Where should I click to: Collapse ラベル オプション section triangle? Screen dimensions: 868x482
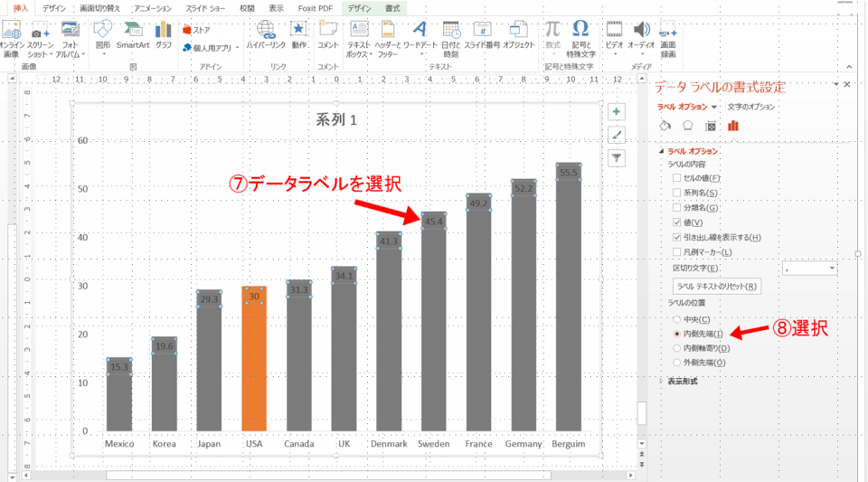[x=661, y=151]
